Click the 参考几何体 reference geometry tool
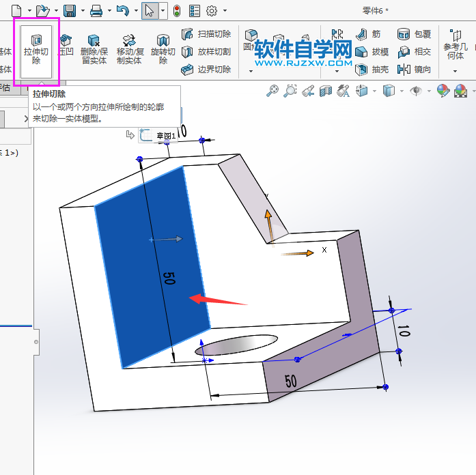The width and height of the screenshot is (476, 475). (x=455, y=45)
